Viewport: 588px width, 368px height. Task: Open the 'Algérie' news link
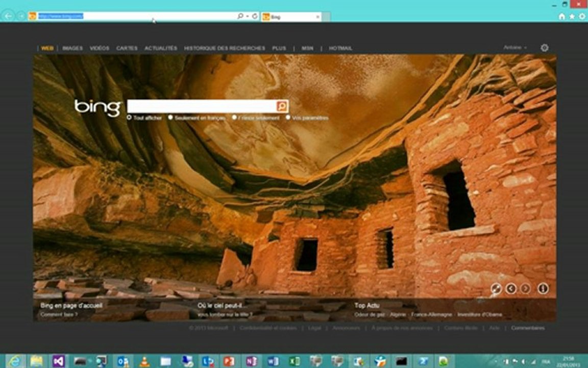point(398,315)
